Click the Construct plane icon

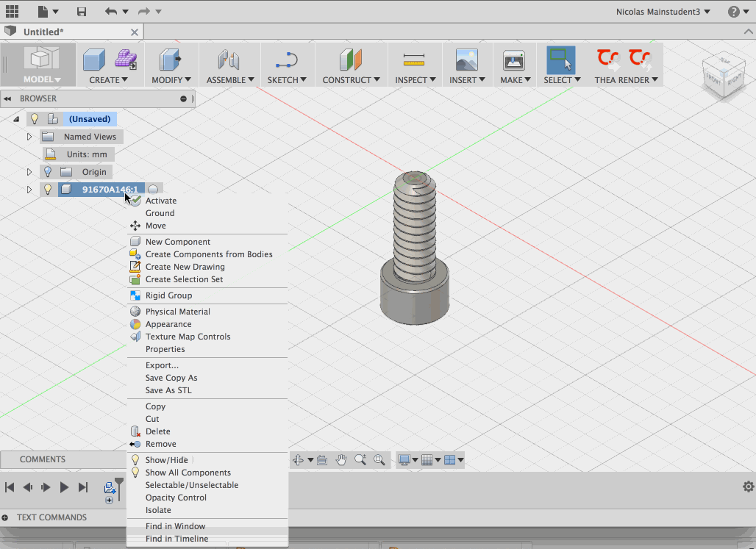click(x=351, y=60)
